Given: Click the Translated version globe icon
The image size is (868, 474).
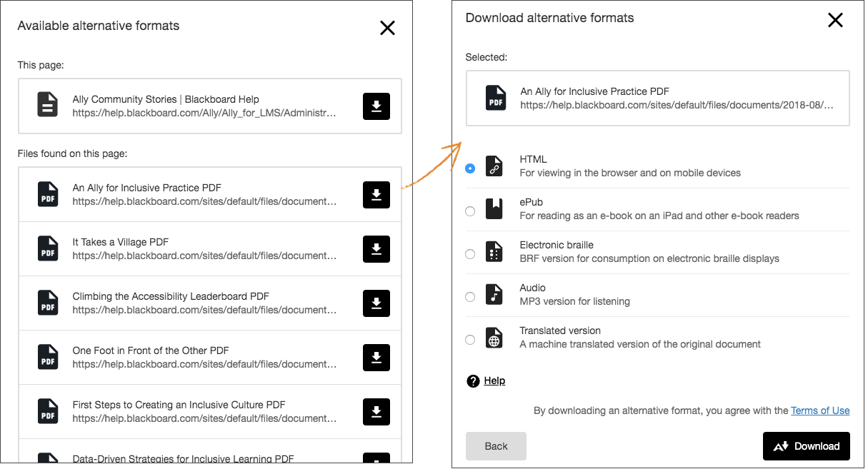Looking at the screenshot, I should coord(494,336).
